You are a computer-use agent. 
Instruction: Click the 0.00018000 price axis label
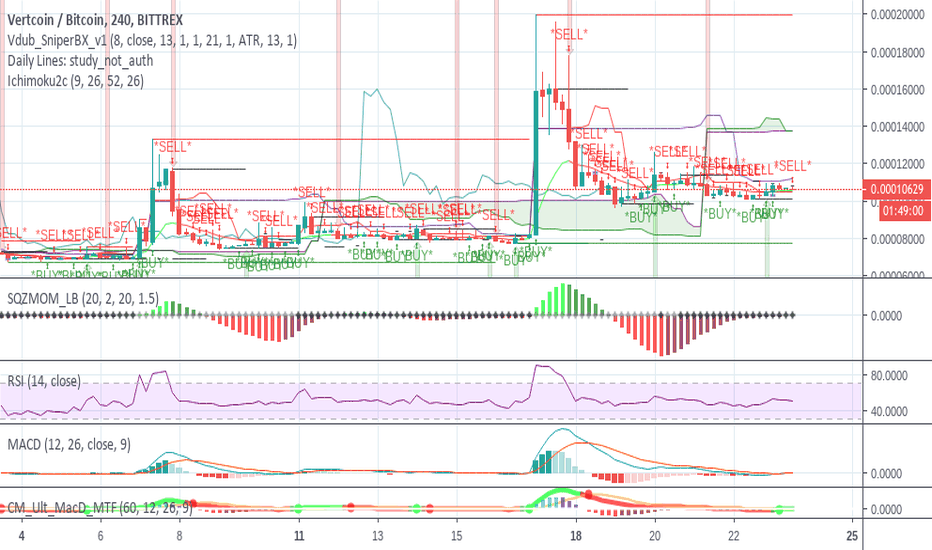click(898, 52)
